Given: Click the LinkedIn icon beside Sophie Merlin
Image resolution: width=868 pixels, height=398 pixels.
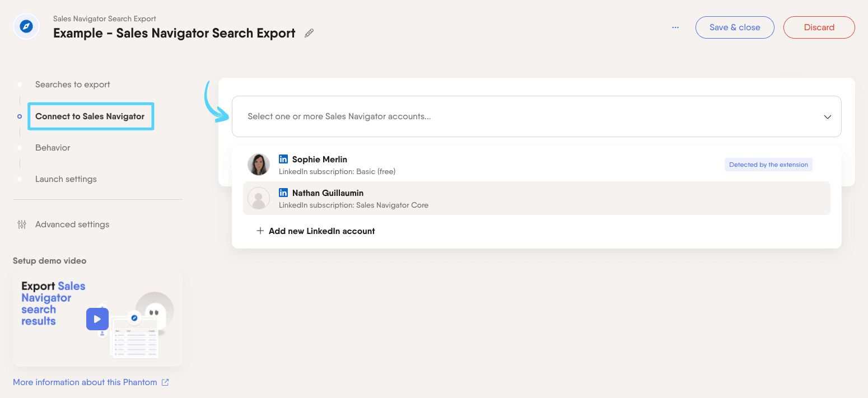Looking at the screenshot, I should tap(283, 159).
